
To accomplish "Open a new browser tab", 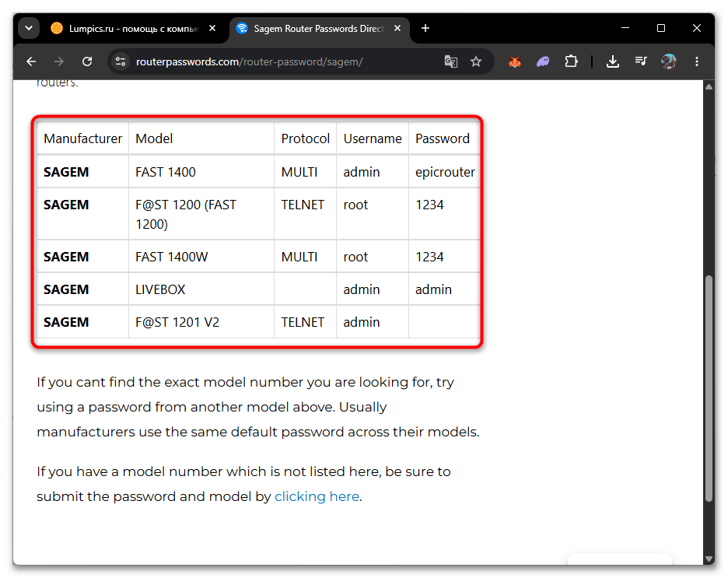I will coord(425,28).
